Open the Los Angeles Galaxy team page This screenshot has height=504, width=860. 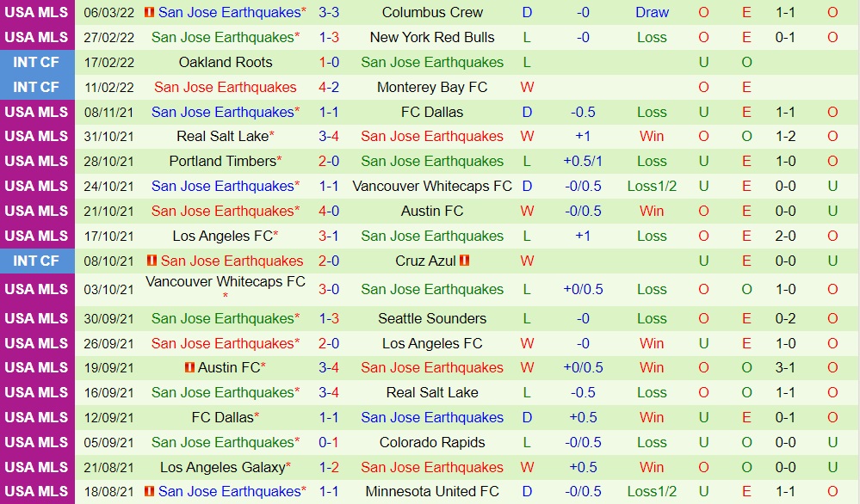222,467
